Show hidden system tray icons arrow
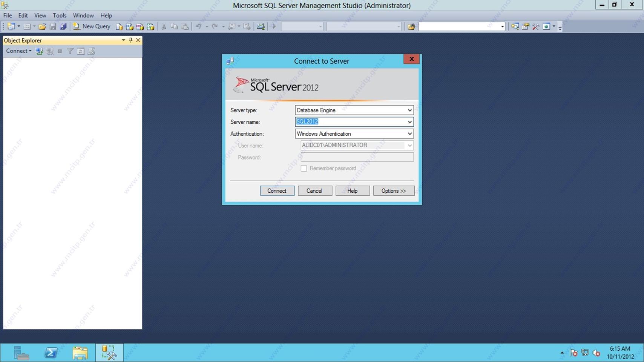644x362 pixels. (x=562, y=353)
